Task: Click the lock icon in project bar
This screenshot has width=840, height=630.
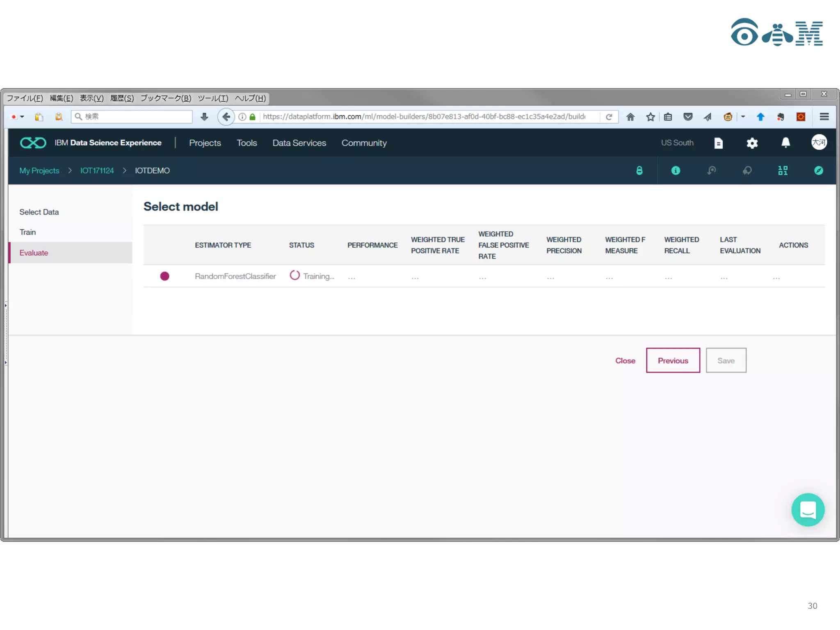Action: (x=639, y=171)
